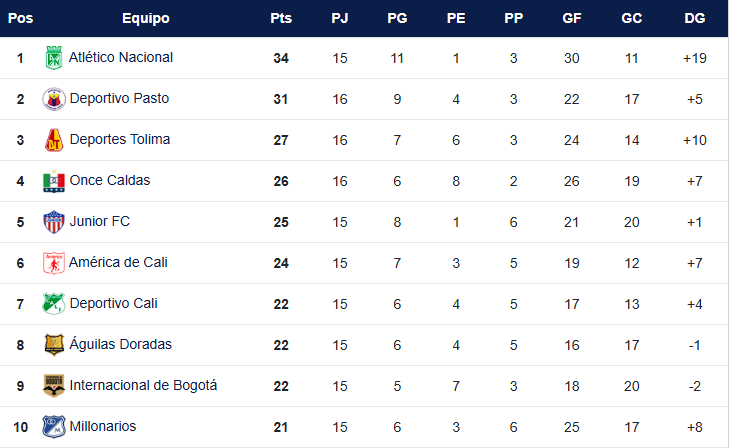Open the Atlético Nacional team name link

click(121, 58)
